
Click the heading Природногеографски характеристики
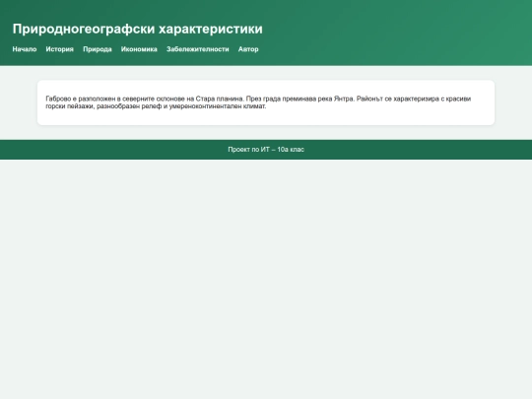(137, 29)
